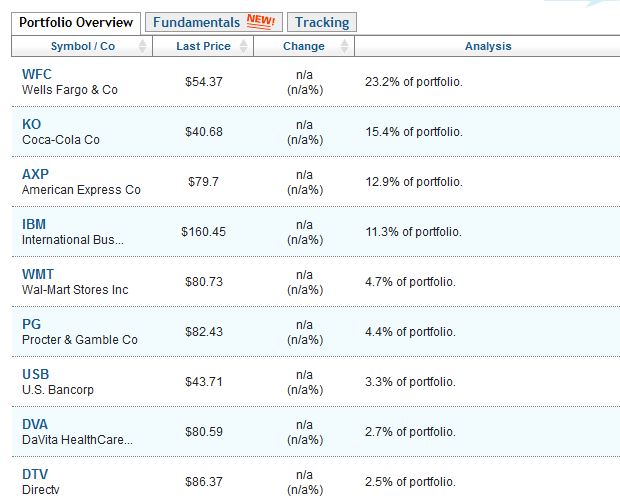The height and width of the screenshot is (503, 620).
Task: Click the n/a change value for WFC
Action: [304, 75]
